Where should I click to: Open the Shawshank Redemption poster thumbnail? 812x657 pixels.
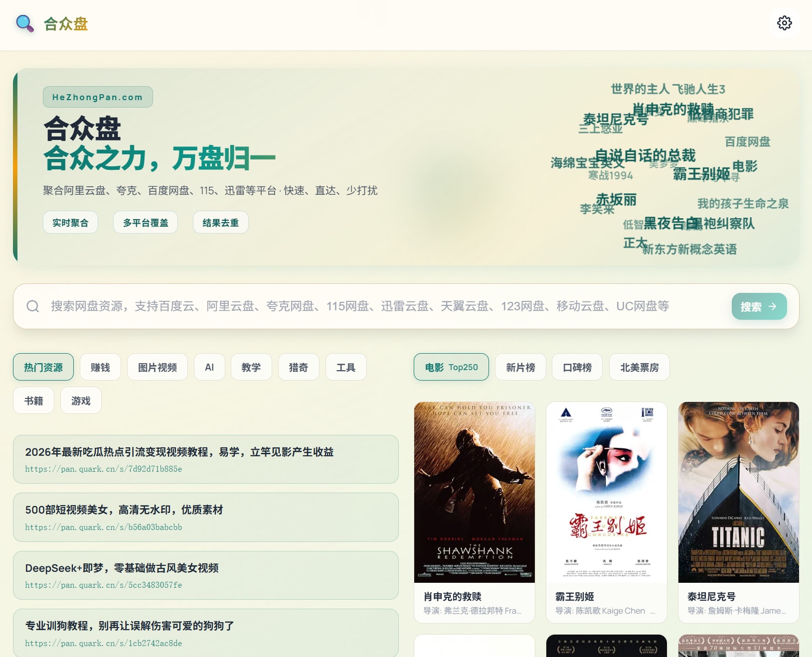475,492
